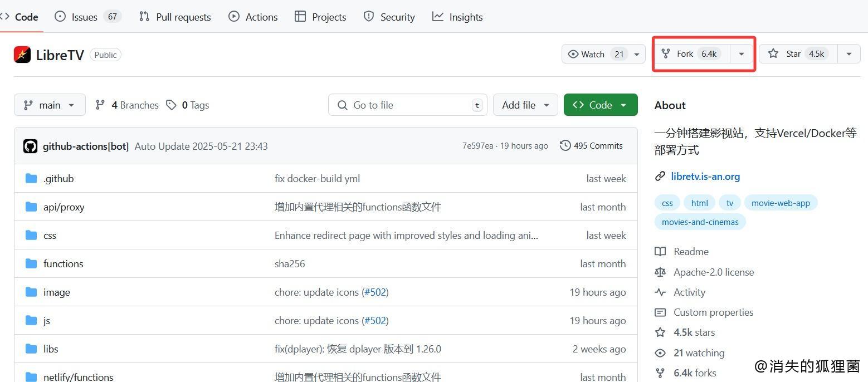Open the Issues tab
The width and height of the screenshot is (868, 382).
(87, 17)
